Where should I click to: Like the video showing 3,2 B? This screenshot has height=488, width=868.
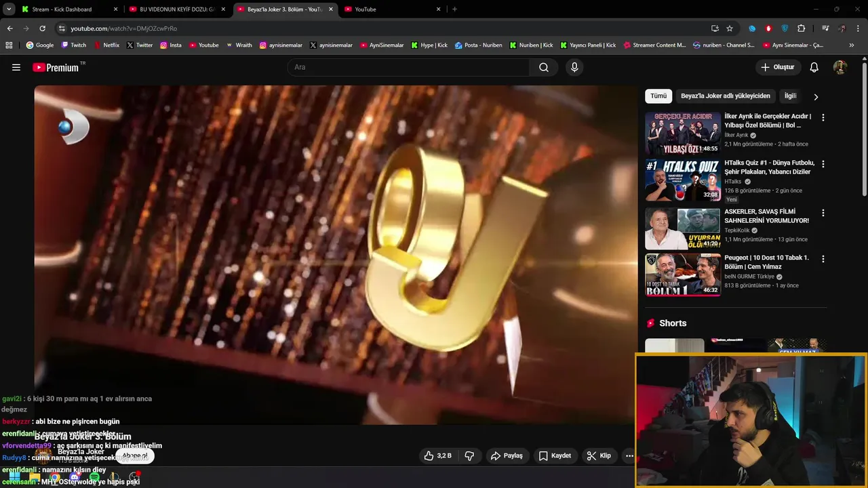[x=437, y=455]
